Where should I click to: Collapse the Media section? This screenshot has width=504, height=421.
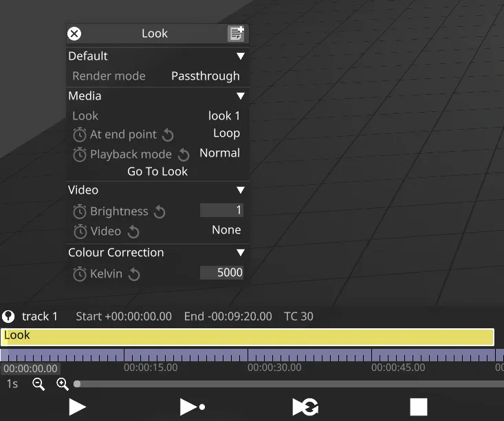point(241,96)
